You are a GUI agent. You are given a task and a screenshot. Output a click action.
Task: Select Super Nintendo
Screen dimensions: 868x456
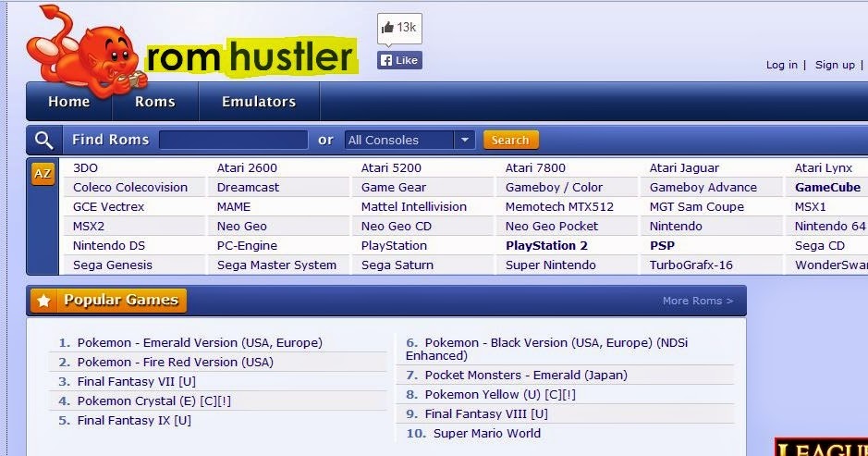[551, 265]
